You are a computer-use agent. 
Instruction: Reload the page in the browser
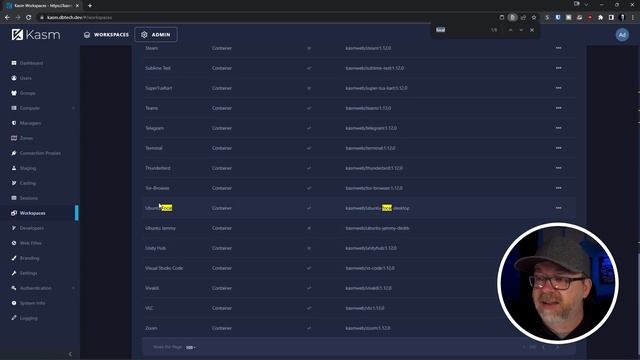tap(29, 18)
